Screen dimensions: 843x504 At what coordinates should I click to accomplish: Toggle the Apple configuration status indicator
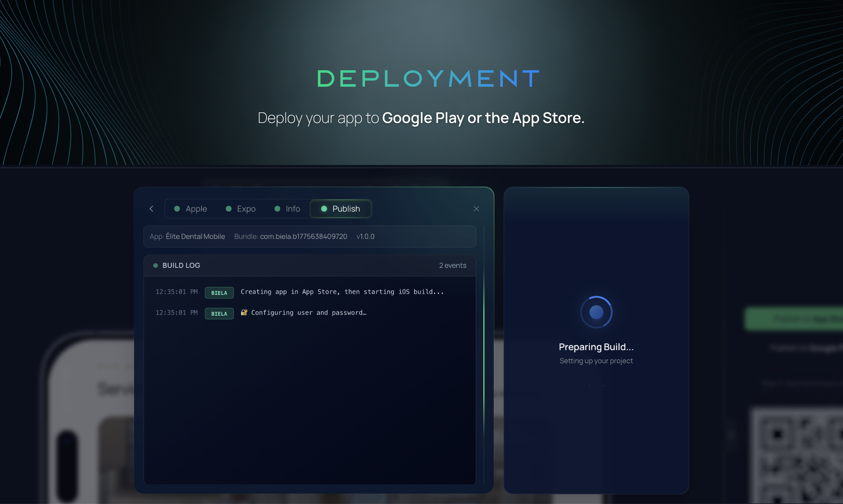177,208
